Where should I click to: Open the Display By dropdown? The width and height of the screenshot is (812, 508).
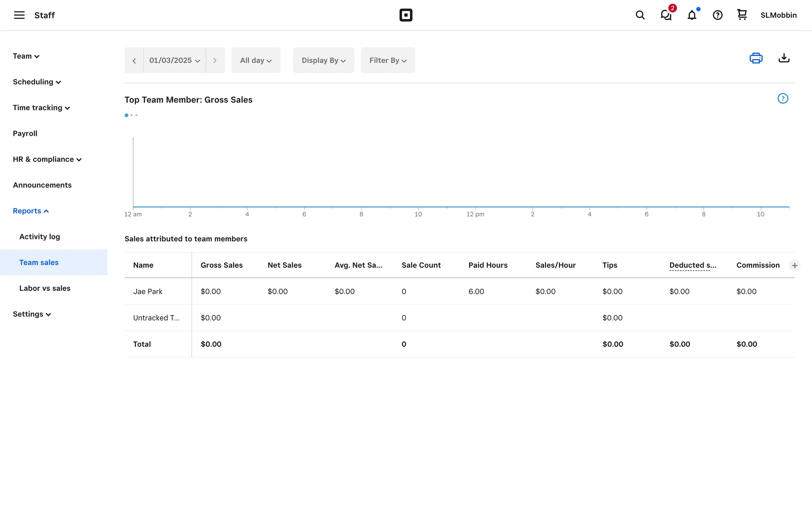(x=324, y=61)
